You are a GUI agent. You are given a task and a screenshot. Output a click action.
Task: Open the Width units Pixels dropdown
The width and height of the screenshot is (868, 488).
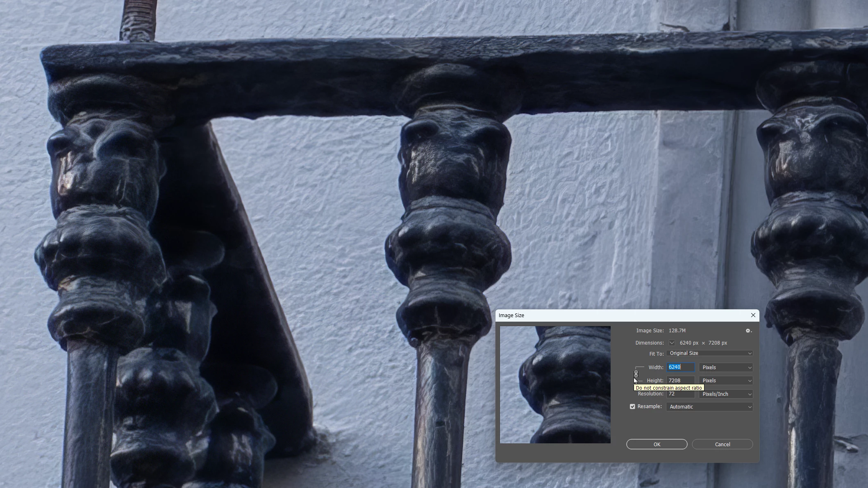click(x=726, y=368)
